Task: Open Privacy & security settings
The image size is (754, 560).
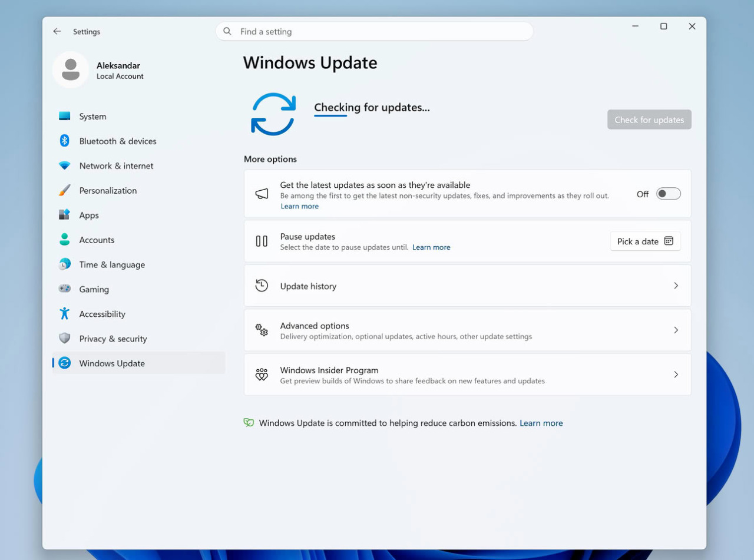Action: tap(138, 339)
